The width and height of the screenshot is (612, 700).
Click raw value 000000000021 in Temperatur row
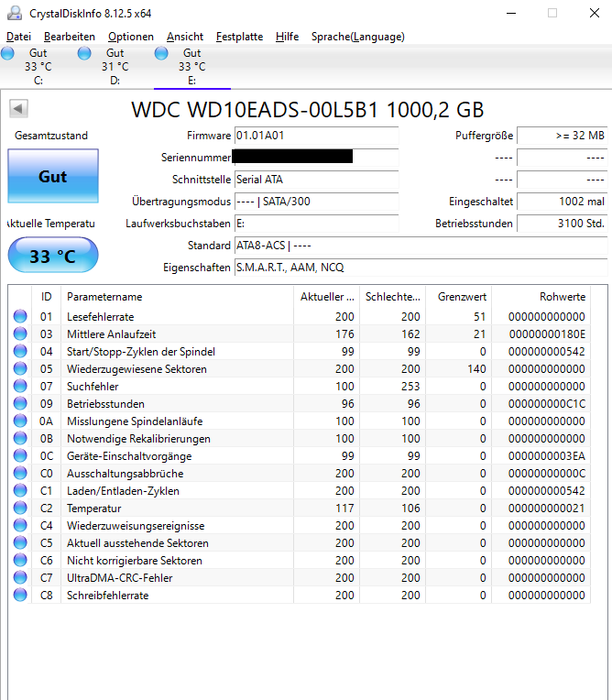point(547,508)
